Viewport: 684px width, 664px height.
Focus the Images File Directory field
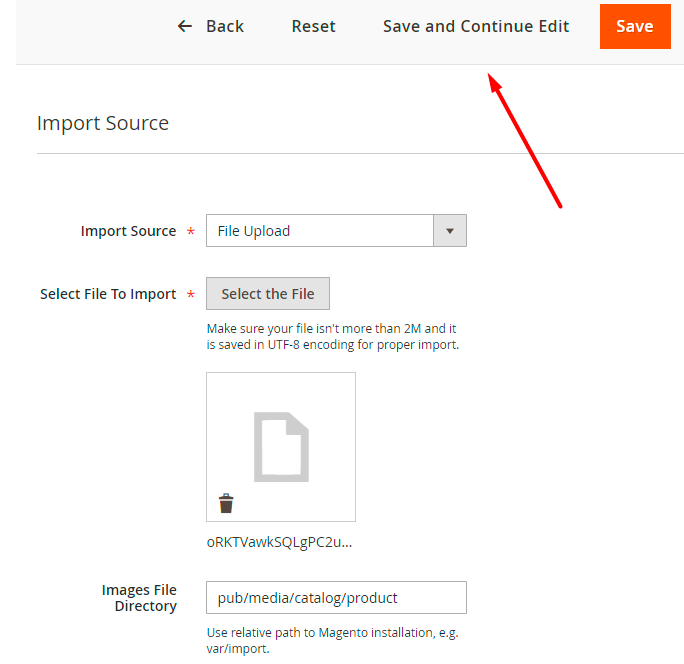[336, 598]
